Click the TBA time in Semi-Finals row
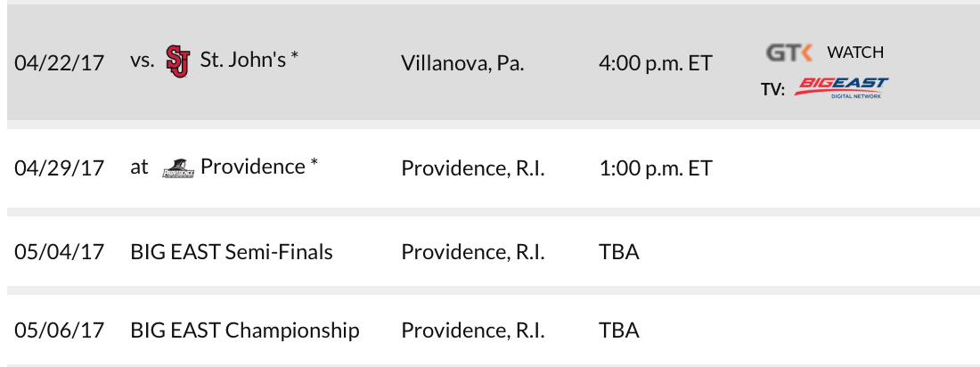 click(619, 252)
